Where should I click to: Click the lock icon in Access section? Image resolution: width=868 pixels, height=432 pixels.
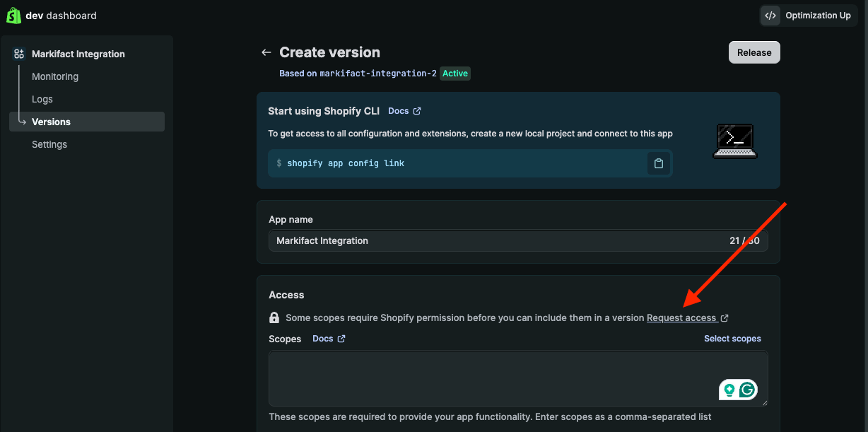click(x=274, y=318)
